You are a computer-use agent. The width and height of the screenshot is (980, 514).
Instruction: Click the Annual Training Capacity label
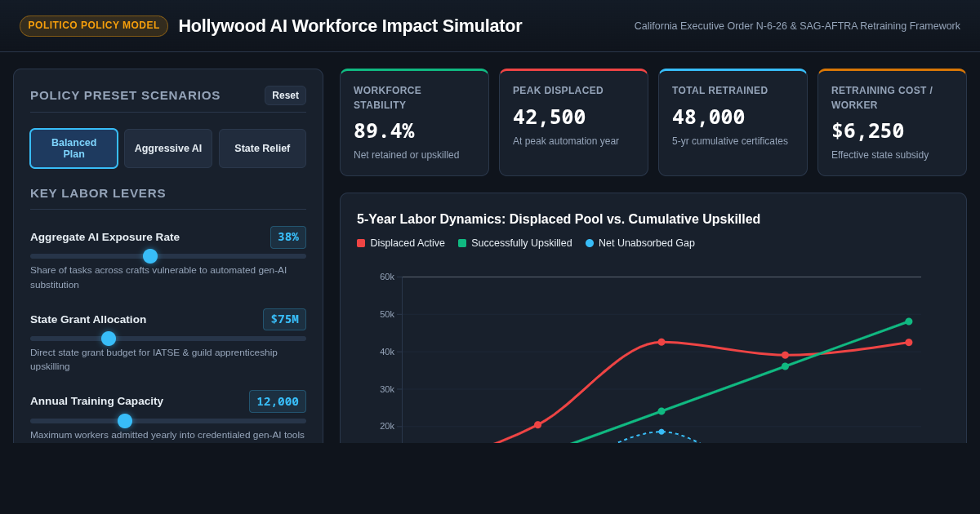96,401
